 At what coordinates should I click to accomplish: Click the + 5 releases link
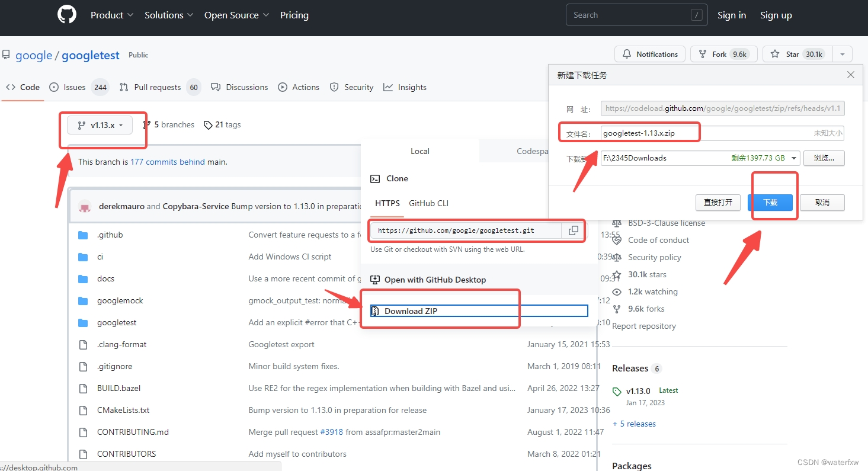[x=634, y=424]
